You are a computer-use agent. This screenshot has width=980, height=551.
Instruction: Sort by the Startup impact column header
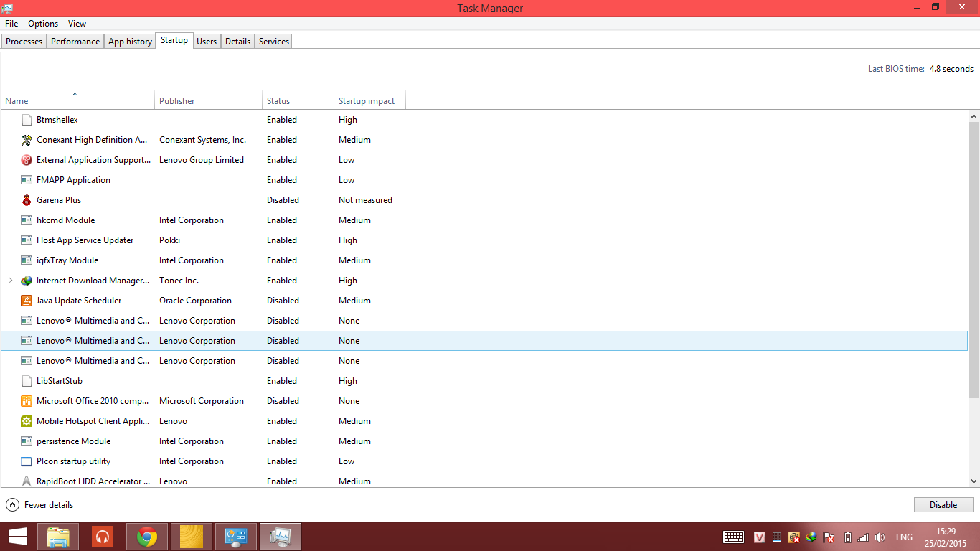click(369, 101)
